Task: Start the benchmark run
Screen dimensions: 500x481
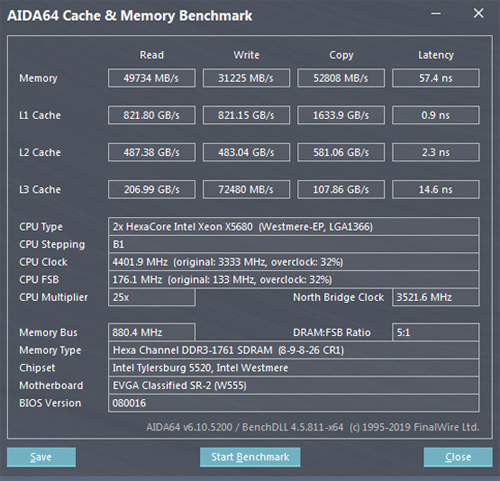Action: coord(250,457)
